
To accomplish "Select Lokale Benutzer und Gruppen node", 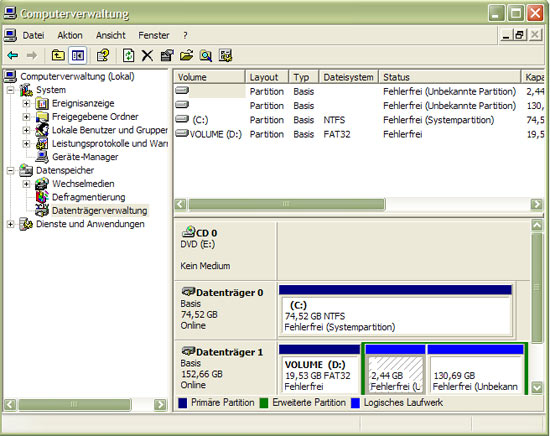I will pos(110,130).
